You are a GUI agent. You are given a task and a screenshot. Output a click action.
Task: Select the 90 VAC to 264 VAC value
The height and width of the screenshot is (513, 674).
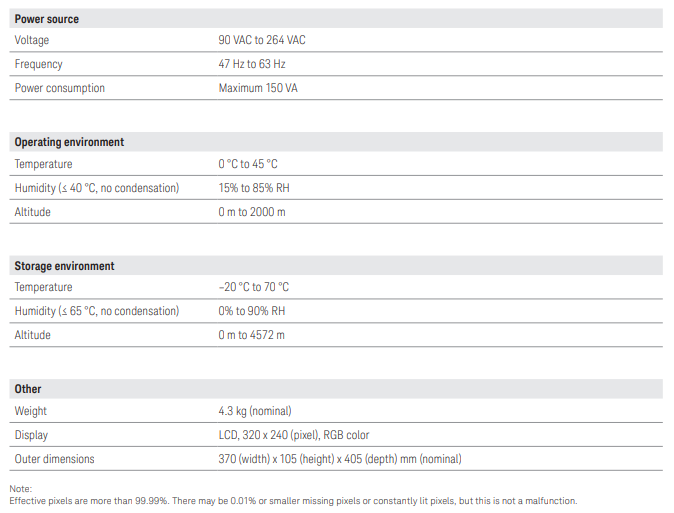point(261,40)
